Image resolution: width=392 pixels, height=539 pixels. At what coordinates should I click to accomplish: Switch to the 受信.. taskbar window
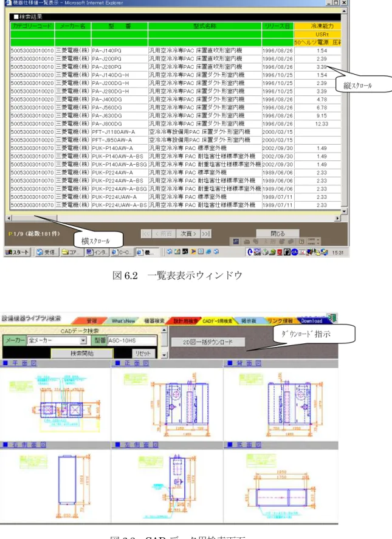(47, 252)
